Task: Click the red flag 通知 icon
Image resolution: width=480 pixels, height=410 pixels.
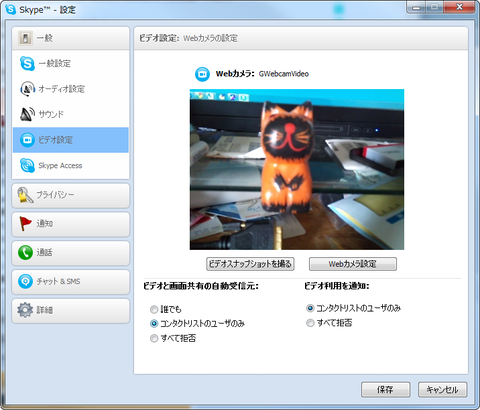Action: [x=25, y=224]
